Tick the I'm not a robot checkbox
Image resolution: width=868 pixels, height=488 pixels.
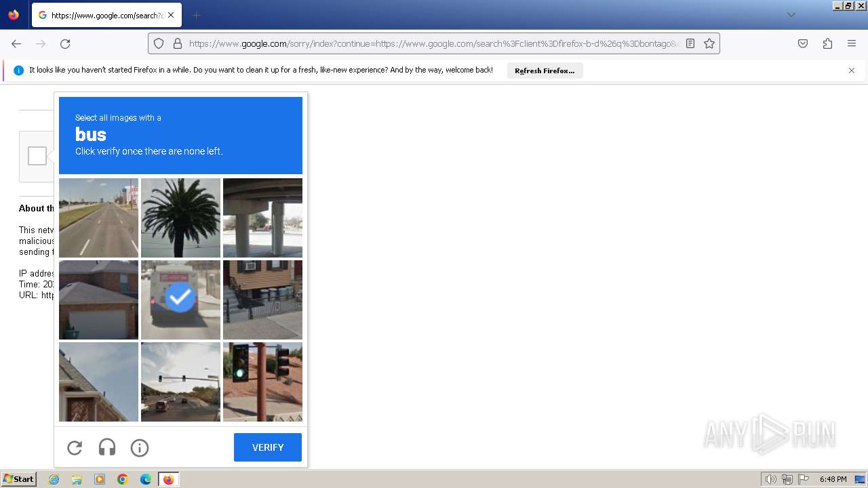click(x=37, y=156)
